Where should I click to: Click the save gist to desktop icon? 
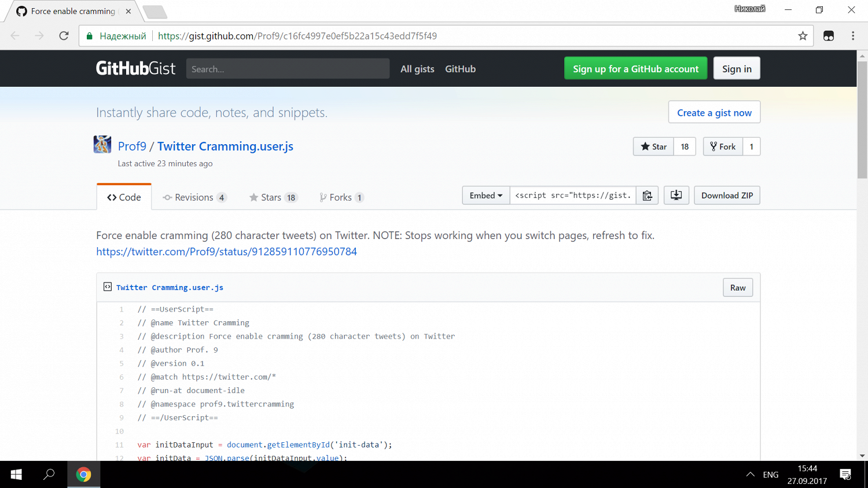click(676, 196)
